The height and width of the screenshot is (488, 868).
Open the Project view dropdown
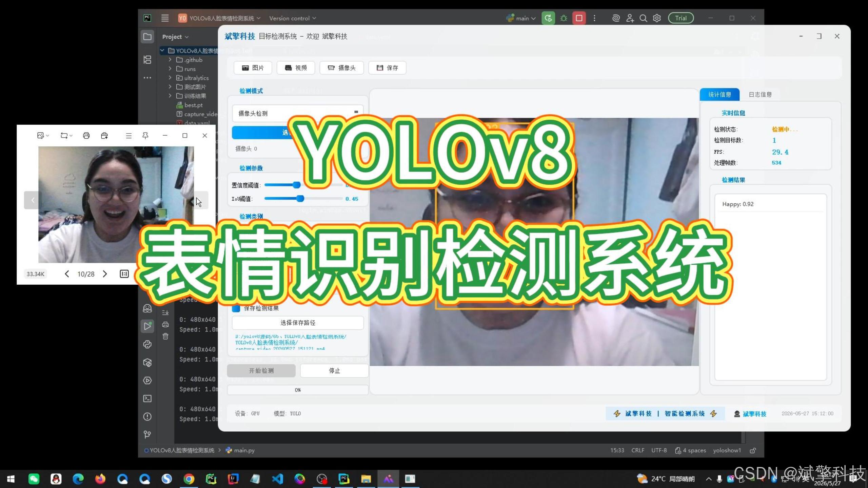pyautogui.click(x=175, y=37)
